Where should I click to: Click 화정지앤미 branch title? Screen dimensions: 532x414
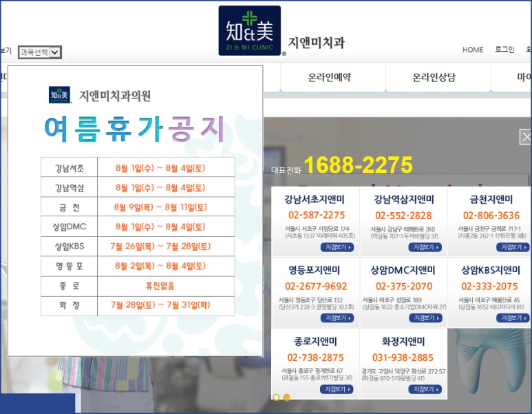(403, 341)
